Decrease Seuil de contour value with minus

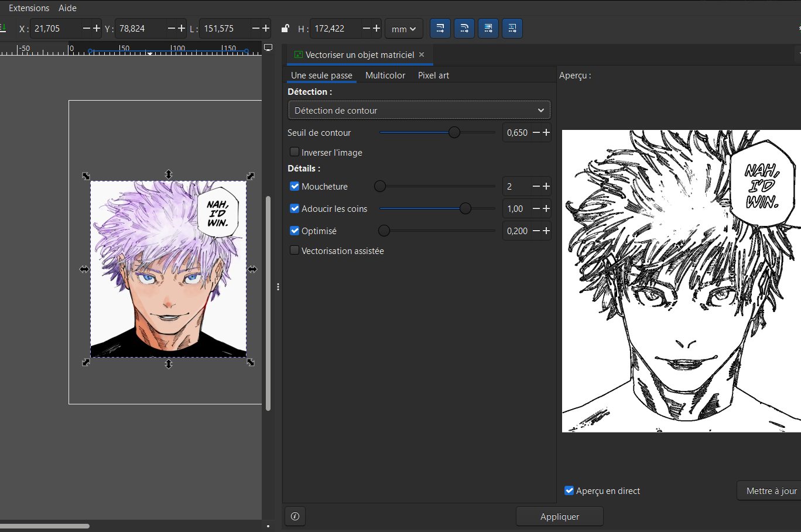[x=536, y=132]
